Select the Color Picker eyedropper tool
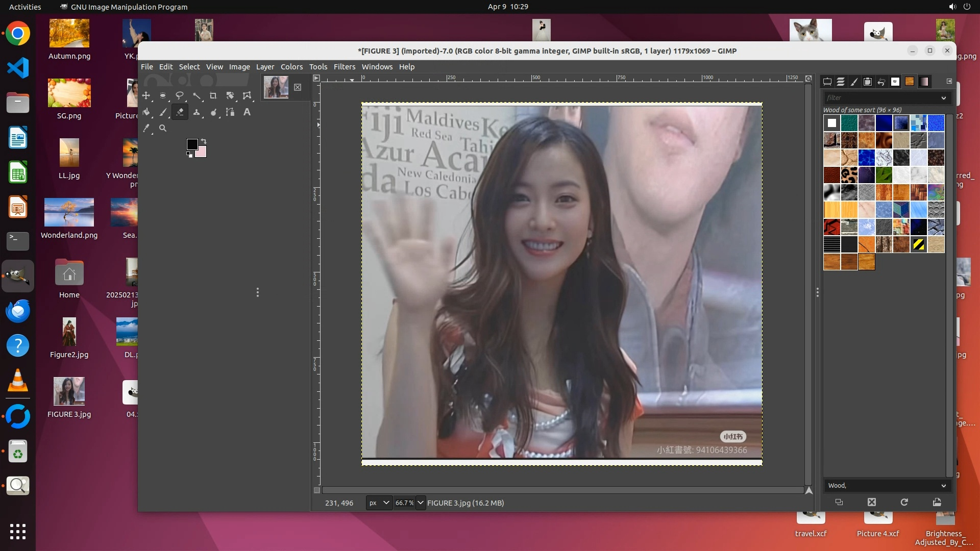 [146, 129]
